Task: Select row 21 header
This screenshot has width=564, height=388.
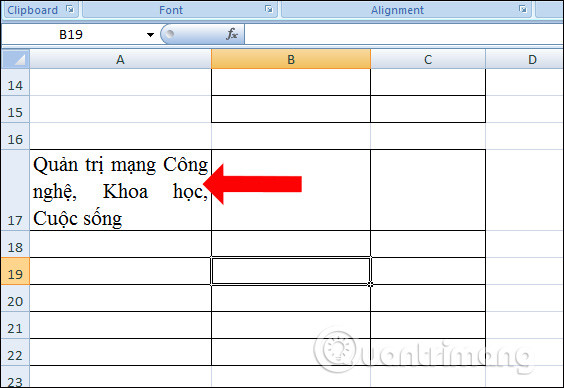Action: (15, 325)
